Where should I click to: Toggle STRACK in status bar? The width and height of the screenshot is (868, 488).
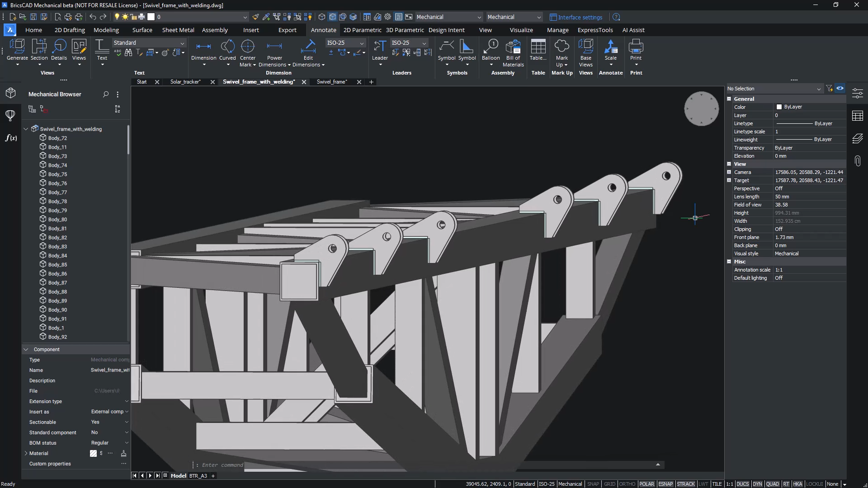pyautogui.click(x=686, y=484)
